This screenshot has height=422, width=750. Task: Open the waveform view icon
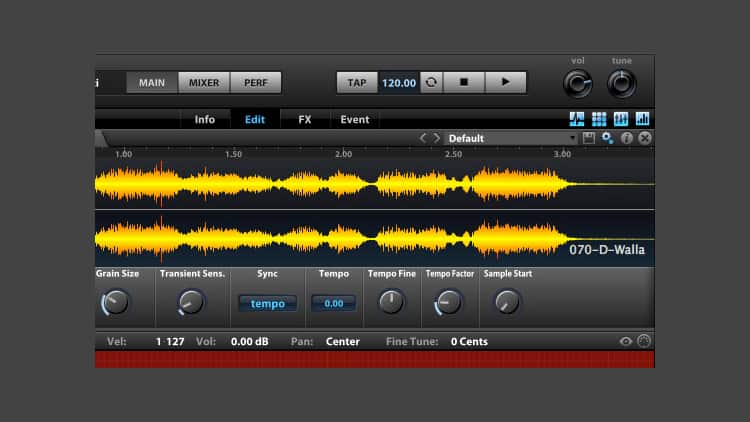[577, 119]
